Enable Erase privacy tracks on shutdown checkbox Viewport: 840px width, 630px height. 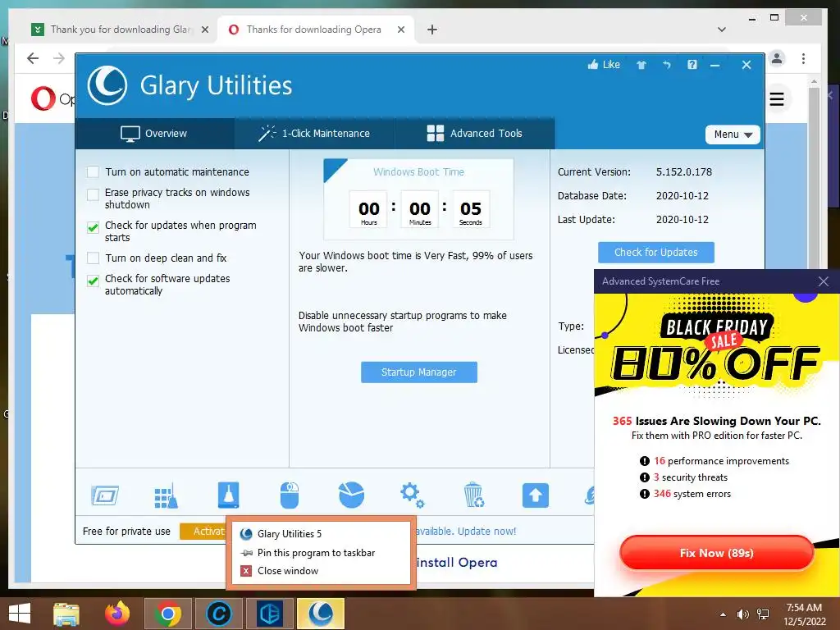point(94,194)
